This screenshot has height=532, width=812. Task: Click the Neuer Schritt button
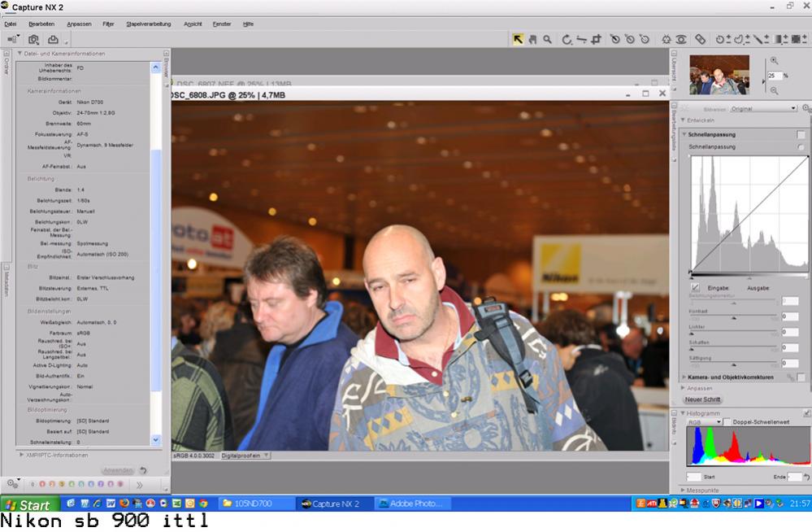point(702,399)
